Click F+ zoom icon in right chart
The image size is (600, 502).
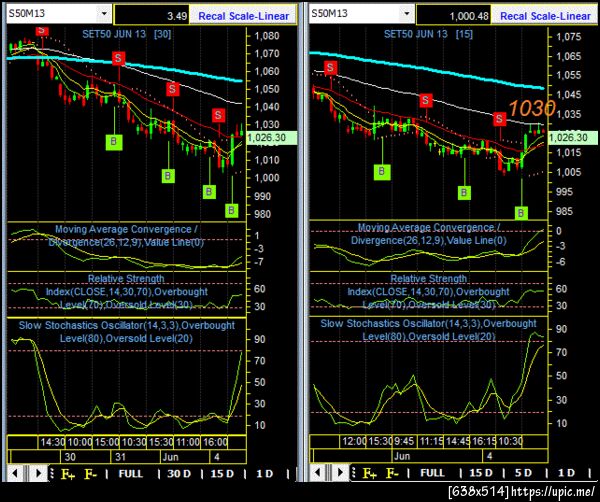(x=369, y=473)
